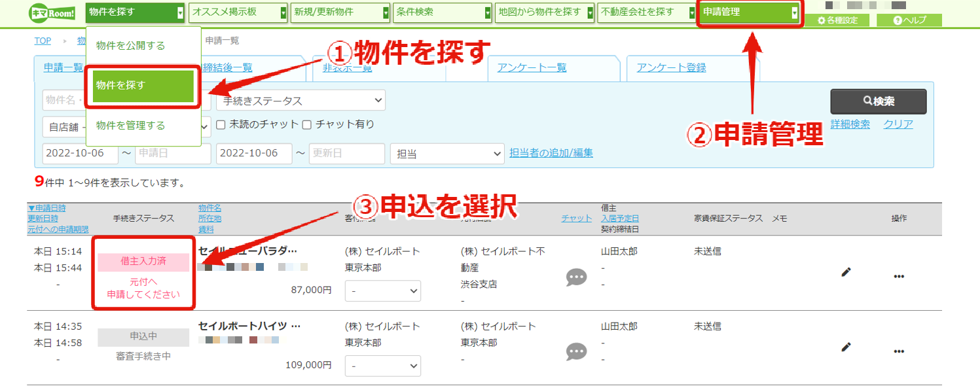Viewport: 980px width, 386px height.
Task: Click the キマRoom! logo
Action: tap(52, 12)
